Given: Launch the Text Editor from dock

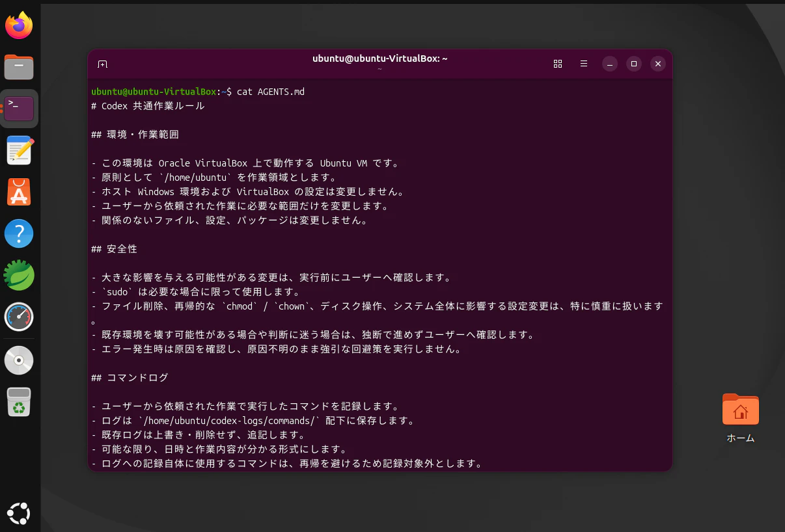Looking at the screenshot, I should click(19, 150).
